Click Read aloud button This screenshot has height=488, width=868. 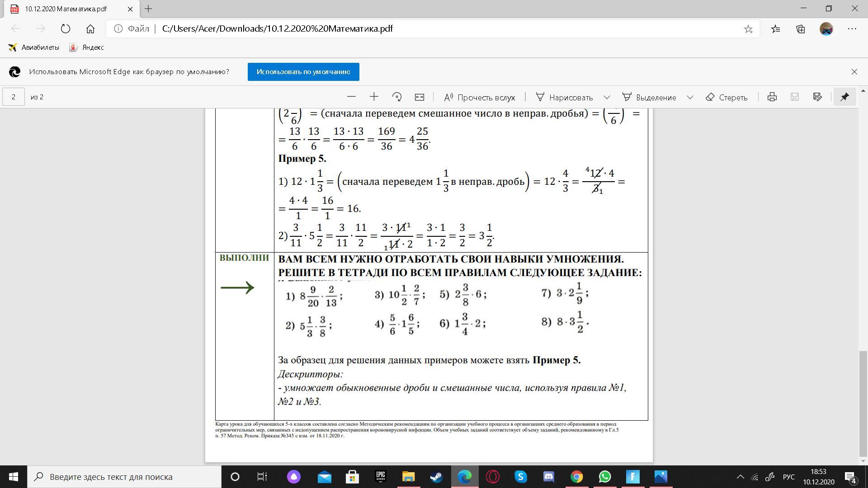click(479, 97)
